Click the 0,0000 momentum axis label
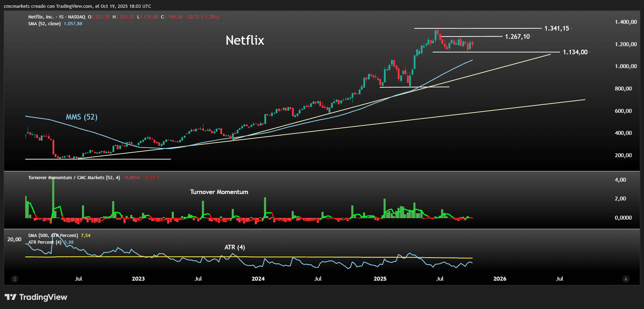Viewport: 644px width, 309px height. [x=623, y=218]
